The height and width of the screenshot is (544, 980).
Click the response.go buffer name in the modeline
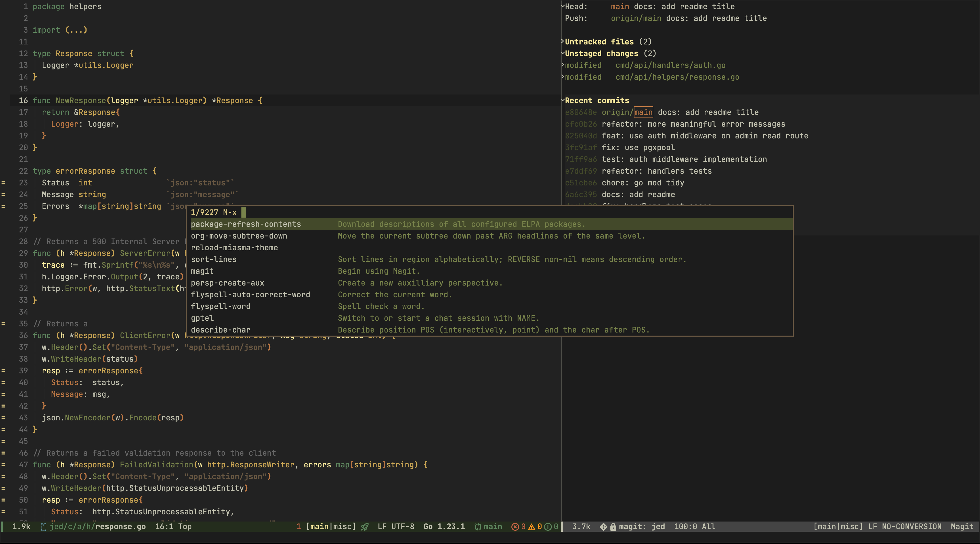[x=121, y=526]
